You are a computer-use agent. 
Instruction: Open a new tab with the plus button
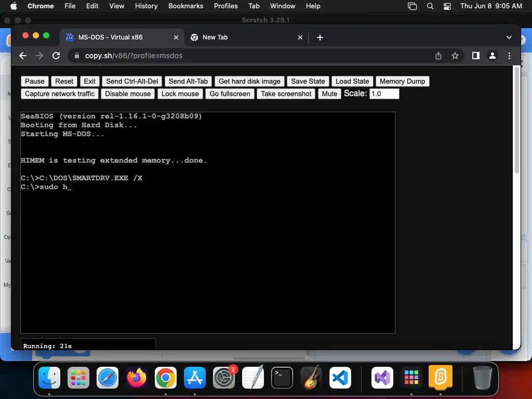click(x=320, y=37)
